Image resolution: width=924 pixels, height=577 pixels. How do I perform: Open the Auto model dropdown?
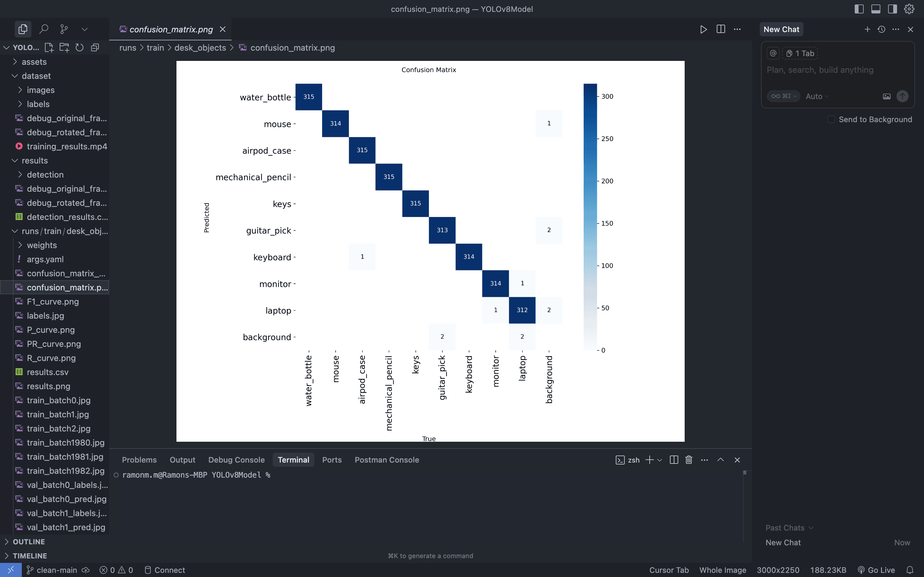tap(817, 96)
